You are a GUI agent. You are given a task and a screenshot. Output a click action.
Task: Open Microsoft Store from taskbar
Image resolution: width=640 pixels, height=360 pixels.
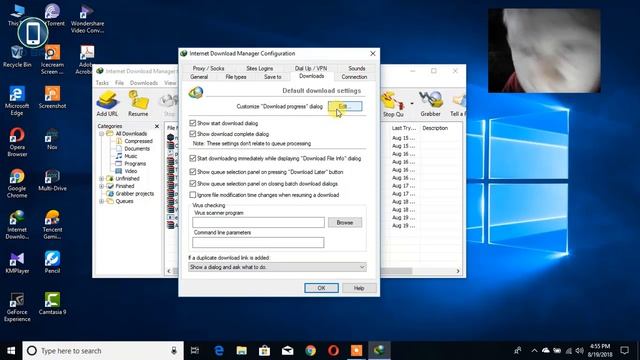[x=264, y=351]
